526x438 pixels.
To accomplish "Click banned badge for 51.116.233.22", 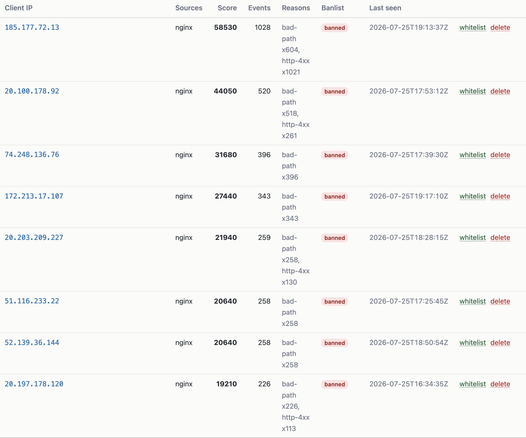I will pos(334,302).
